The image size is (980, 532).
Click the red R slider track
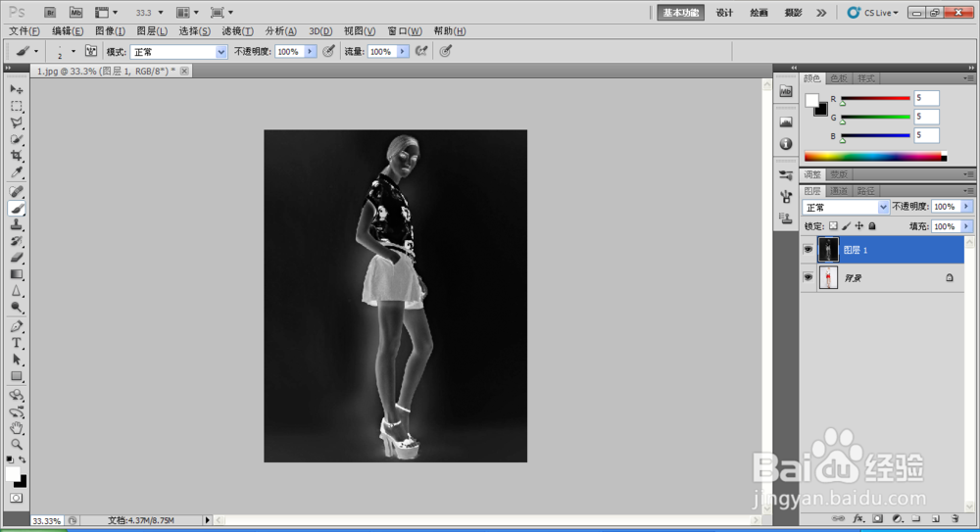[x=875, y=98]
